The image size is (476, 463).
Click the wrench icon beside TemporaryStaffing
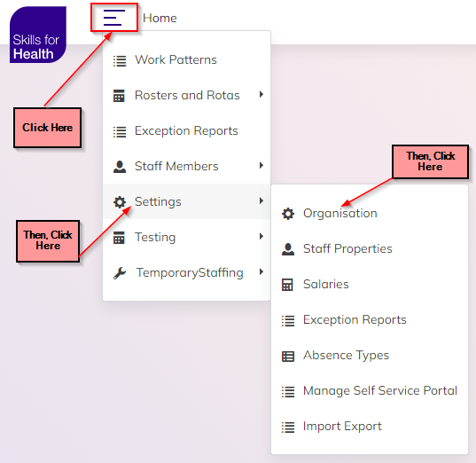tap(120, 273)
